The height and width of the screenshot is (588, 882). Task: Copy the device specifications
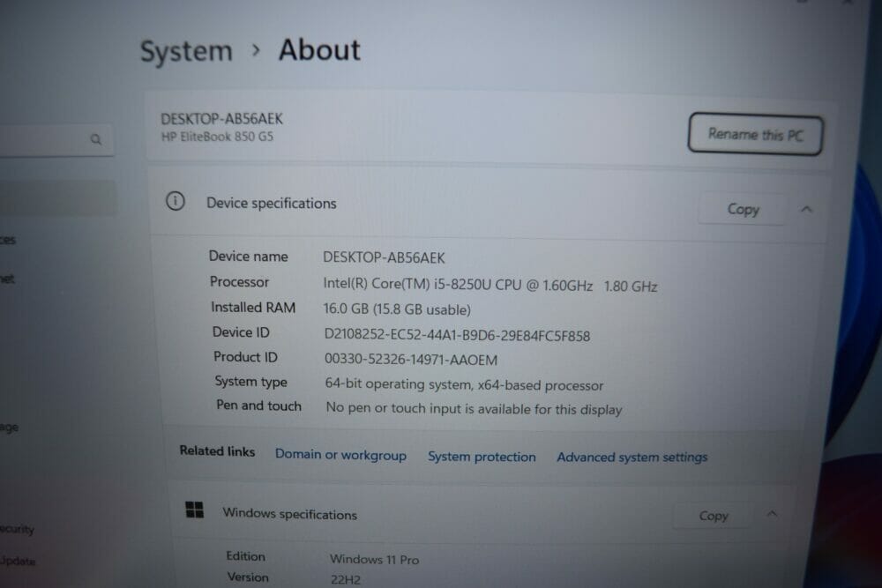coord(743,209)
